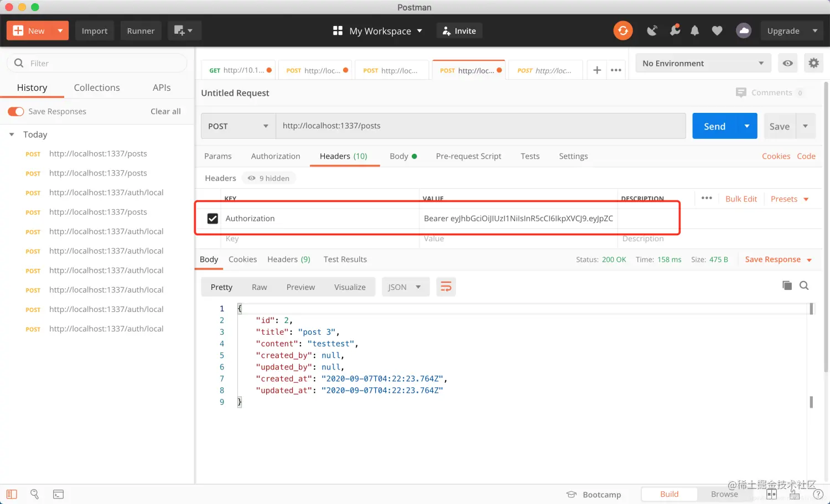Open keyboard shortcuts icon

[x=795, y=495]
